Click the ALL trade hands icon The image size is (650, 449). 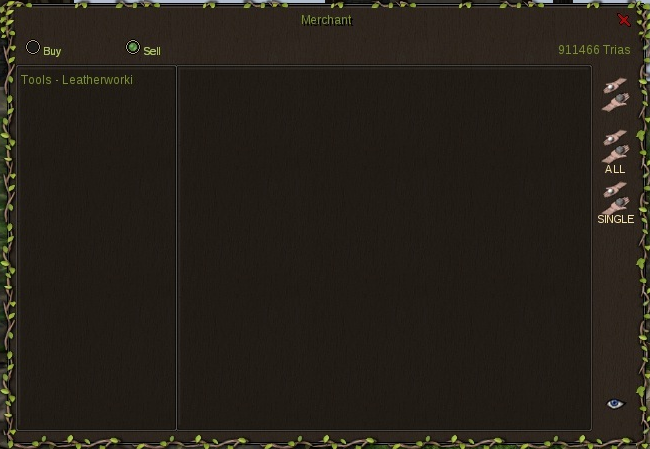point(615,147)
